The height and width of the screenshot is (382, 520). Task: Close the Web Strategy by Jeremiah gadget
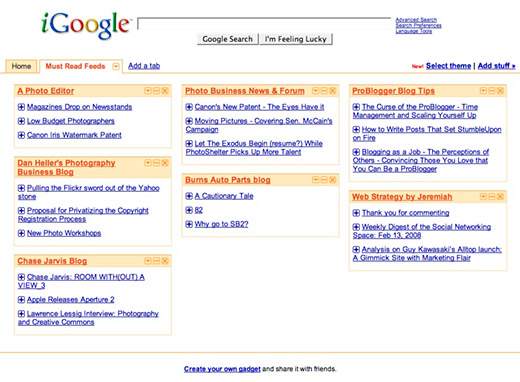tap(500, 197)
